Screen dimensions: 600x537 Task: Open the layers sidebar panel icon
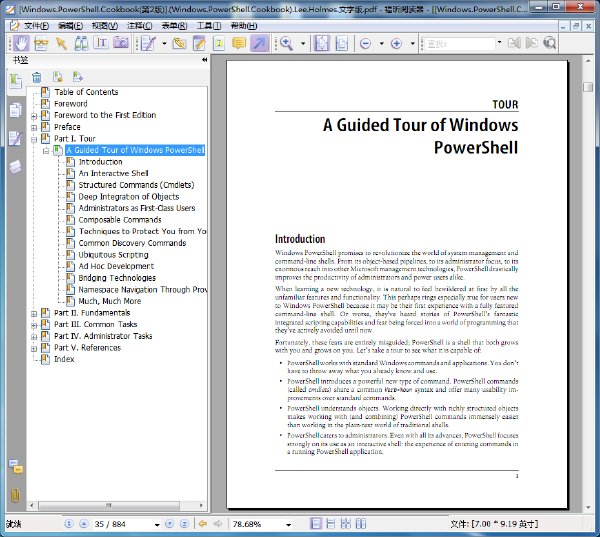(15, 167)
